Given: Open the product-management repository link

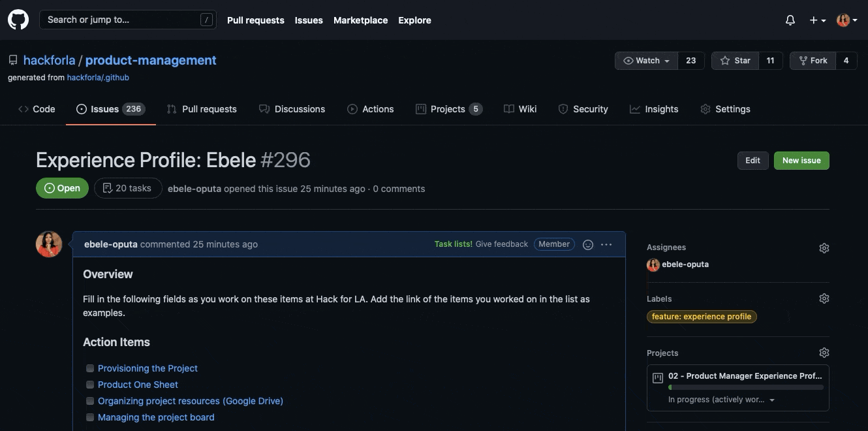Looking at the screenshot, I should click(151, 60).
